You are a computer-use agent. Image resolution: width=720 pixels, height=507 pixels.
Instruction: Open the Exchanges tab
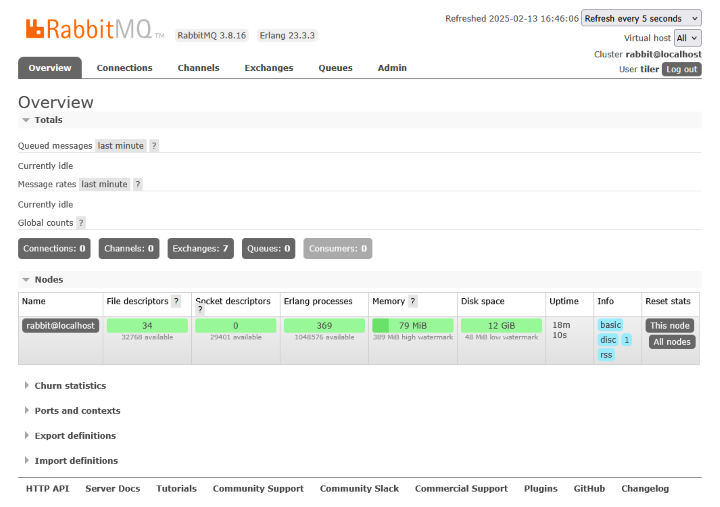[269, 68]
